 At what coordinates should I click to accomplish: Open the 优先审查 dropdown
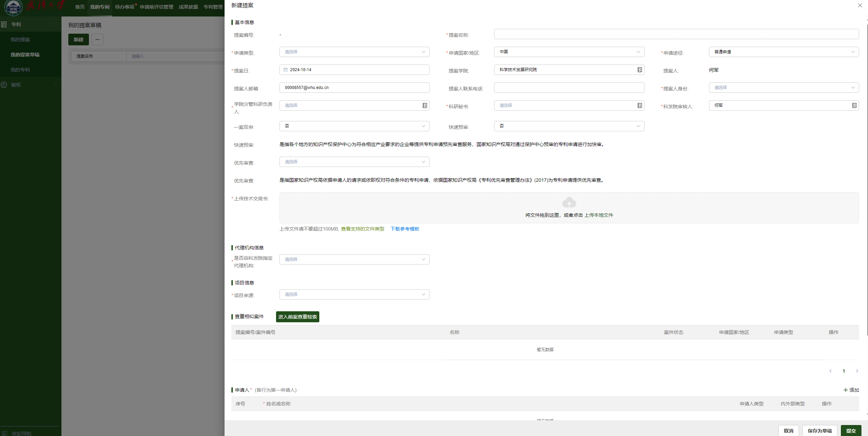pyautogui.click(x=354, y=162)
